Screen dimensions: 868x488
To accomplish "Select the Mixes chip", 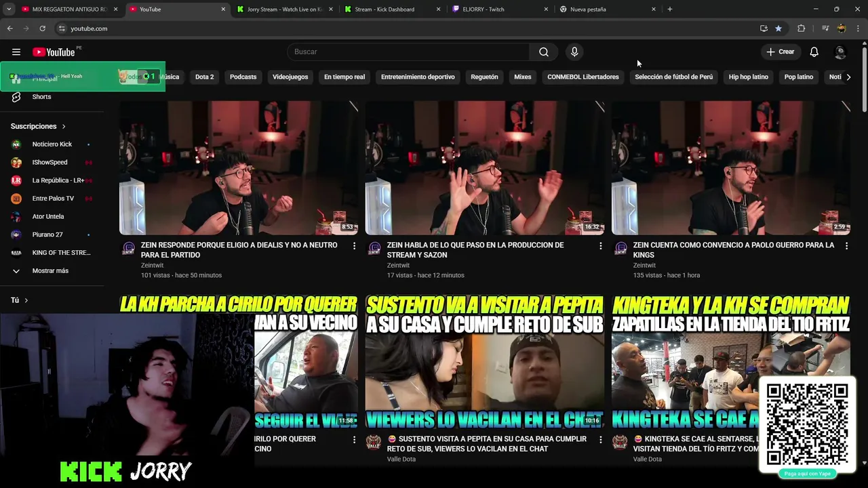I will click(x=522, y=77).
